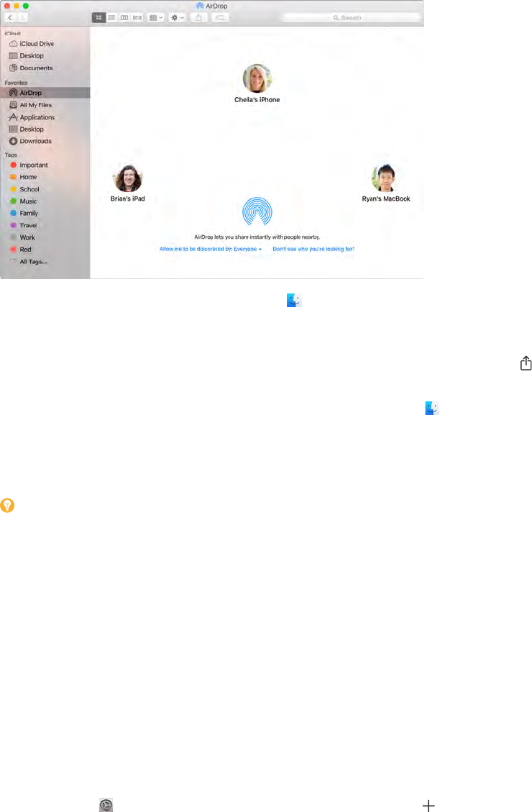Open the Action gear menu
532x812 pixels.
(177, 17)
